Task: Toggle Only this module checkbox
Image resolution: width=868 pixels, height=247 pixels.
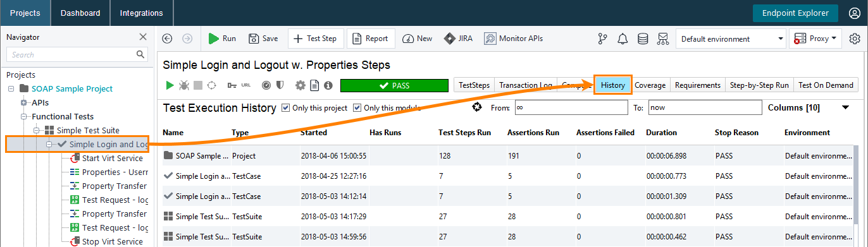Action: click(357, 107)
